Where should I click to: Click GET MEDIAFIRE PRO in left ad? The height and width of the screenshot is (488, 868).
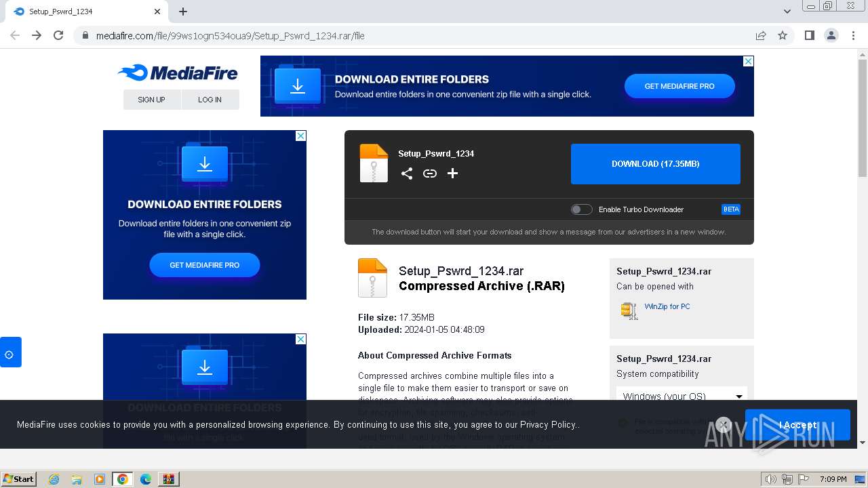click(205, 265)
